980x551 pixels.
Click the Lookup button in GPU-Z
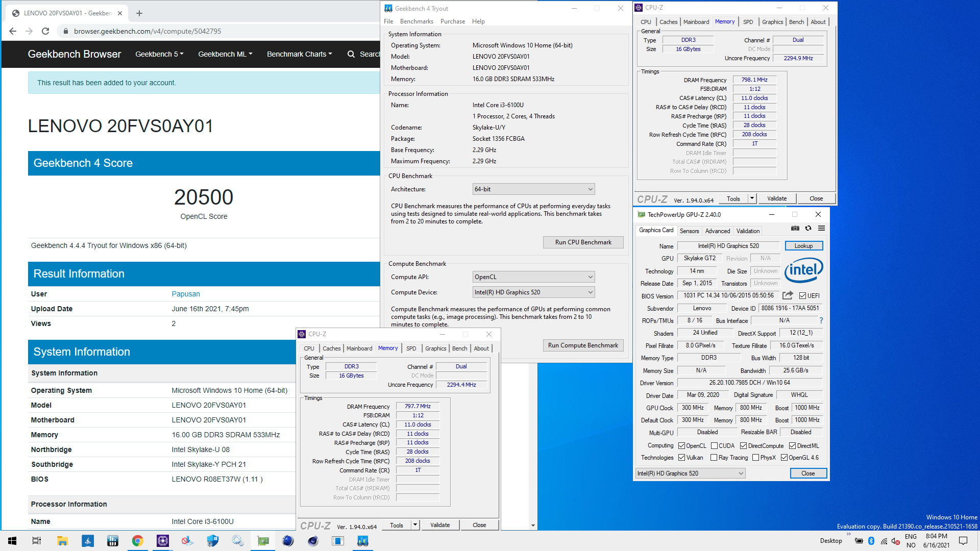pos(803,246)
